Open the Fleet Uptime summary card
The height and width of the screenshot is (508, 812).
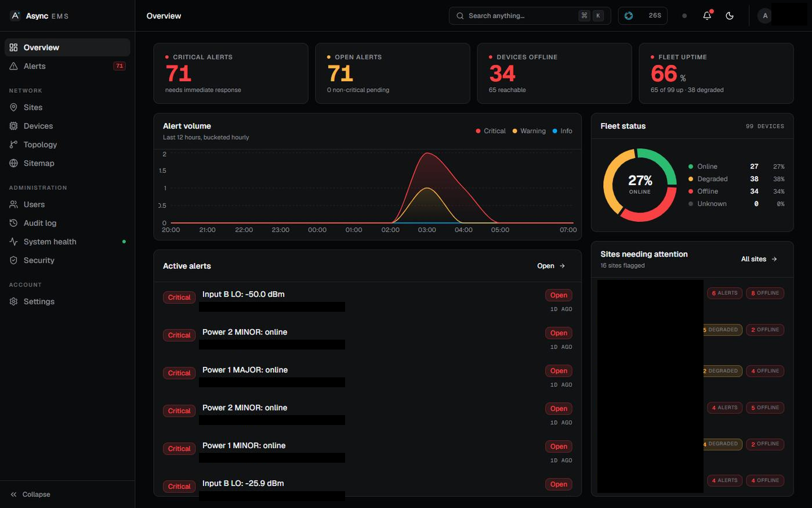pyautogui.click(x=716, y=73)
